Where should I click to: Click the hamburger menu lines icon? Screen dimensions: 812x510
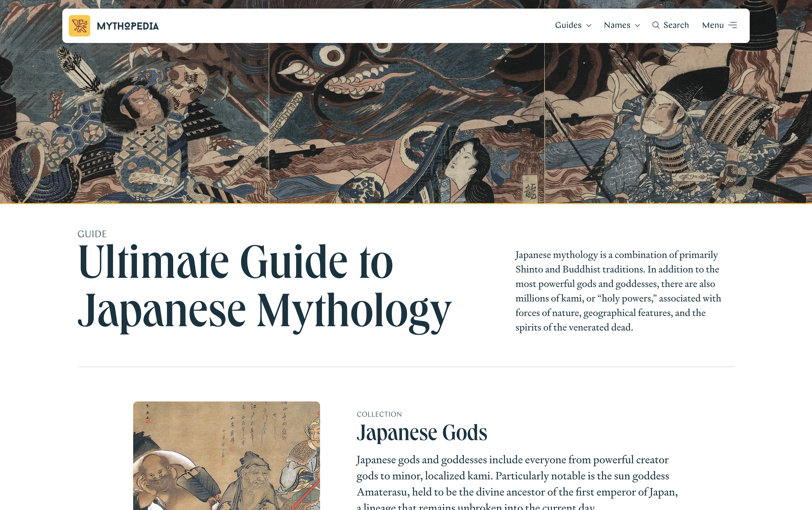733,25
